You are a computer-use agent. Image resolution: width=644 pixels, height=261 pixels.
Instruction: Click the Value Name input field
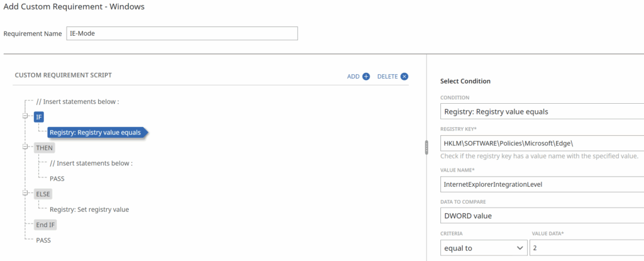541,184
